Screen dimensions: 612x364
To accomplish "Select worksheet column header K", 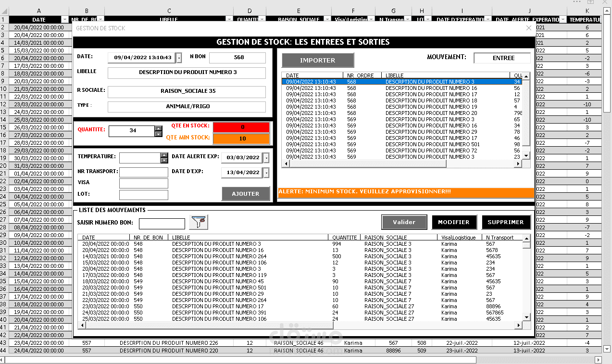I will [587, 11].
